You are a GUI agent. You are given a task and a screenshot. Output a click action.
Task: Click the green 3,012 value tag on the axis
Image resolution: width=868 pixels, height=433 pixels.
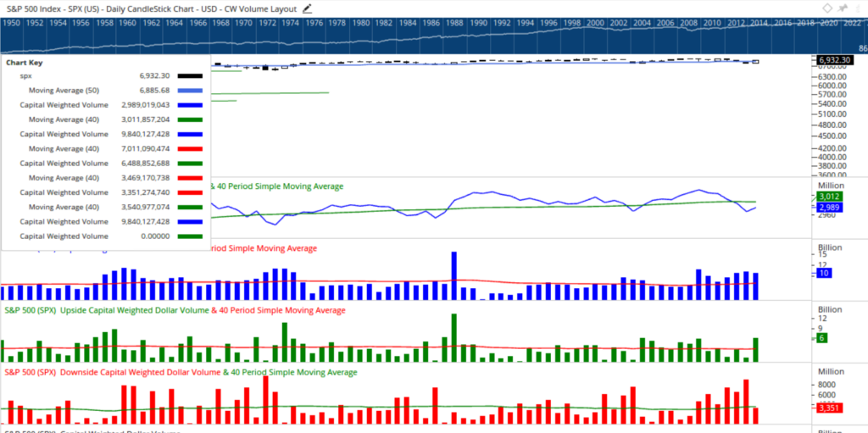827,197
